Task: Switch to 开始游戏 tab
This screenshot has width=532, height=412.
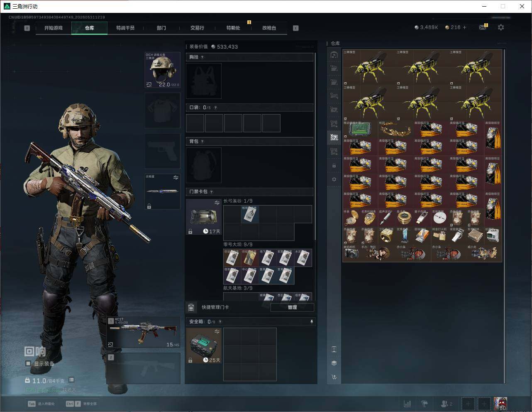Action: point(54,28)
